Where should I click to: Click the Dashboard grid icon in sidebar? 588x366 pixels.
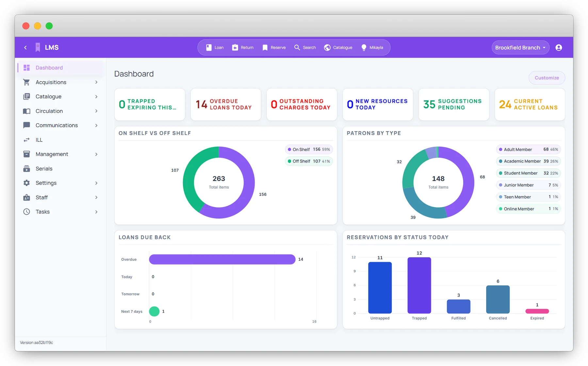(26, 68)
